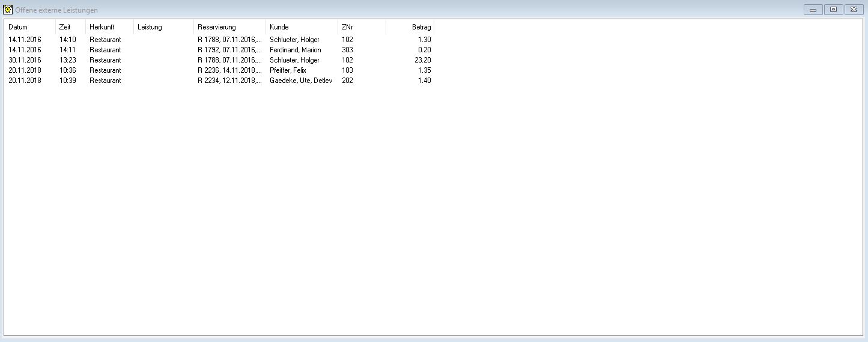Sort by the ZNr column header
This screenshot has width=868, height=342.
362,27
